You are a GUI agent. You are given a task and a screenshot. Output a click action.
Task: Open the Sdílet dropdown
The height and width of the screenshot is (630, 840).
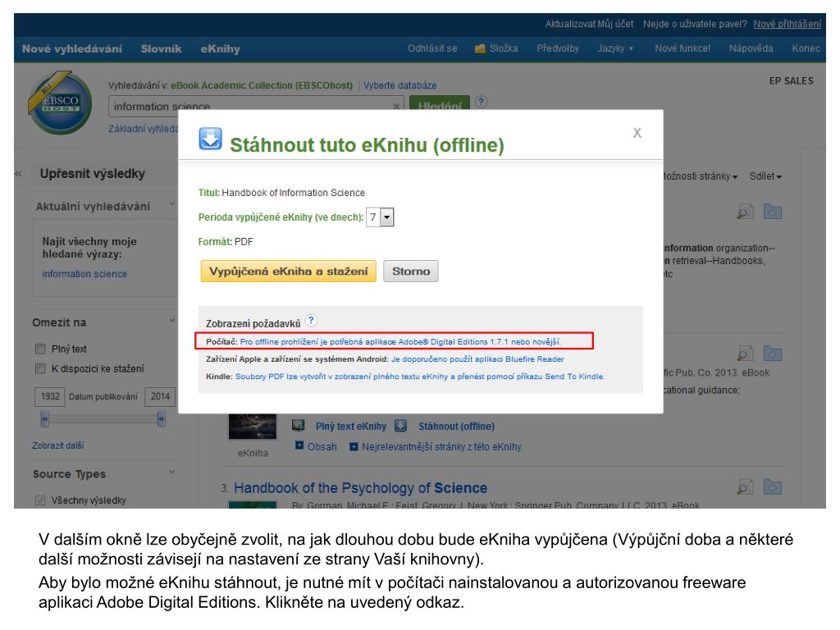pyautogui.click(x=765, y=176)
